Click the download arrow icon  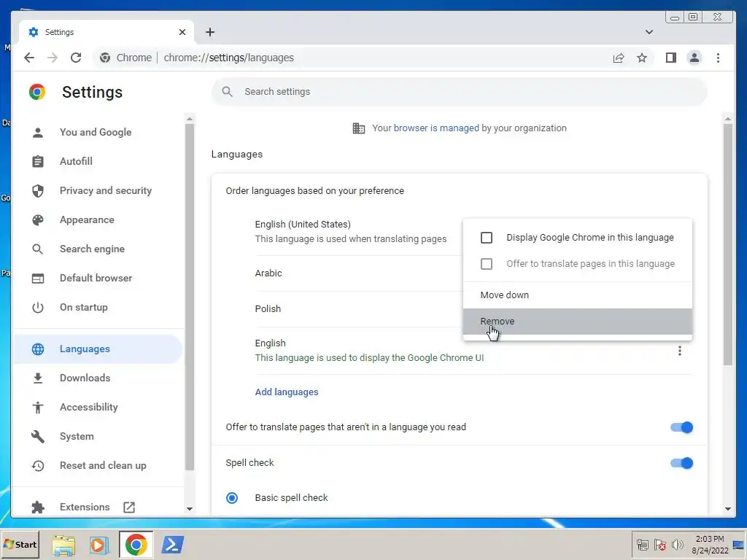[x=38, y=378]
